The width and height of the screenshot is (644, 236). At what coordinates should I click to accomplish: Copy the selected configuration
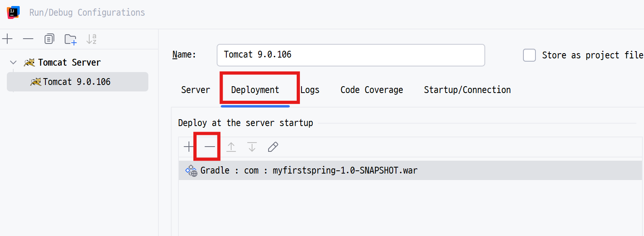(x=49, y=39)
